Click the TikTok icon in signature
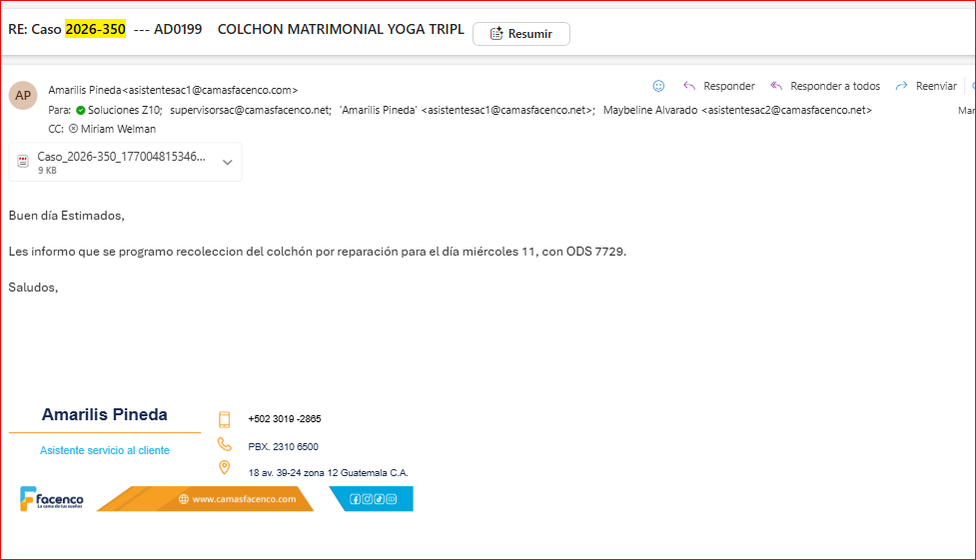Viewport: 976px width, 560px height. tap(380, 499)
